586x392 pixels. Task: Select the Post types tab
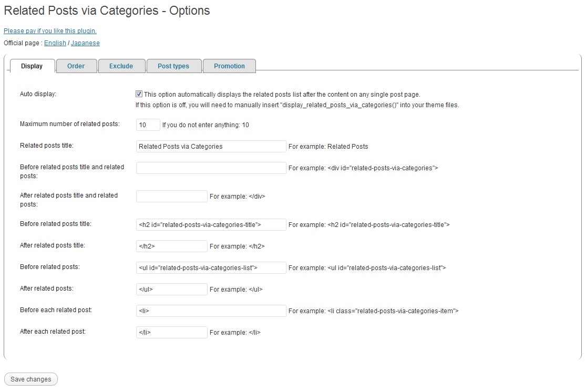[x=173, y=66]
